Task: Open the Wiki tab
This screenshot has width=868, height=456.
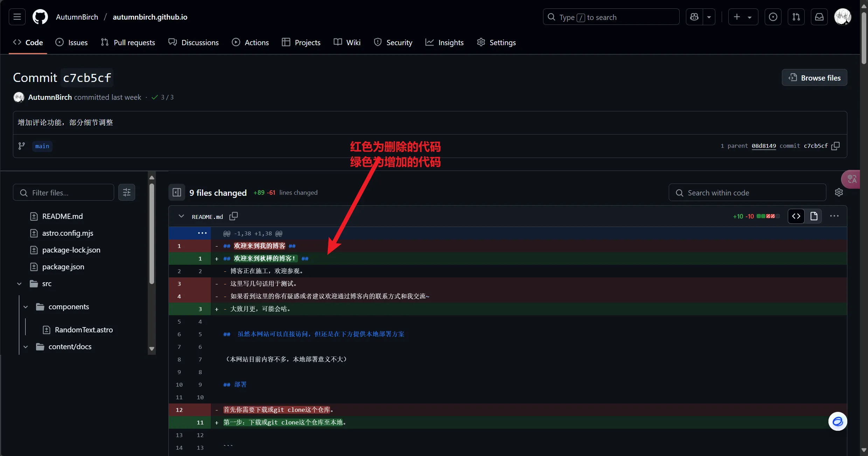Action: pyautogui.click(x=347, y=42)
